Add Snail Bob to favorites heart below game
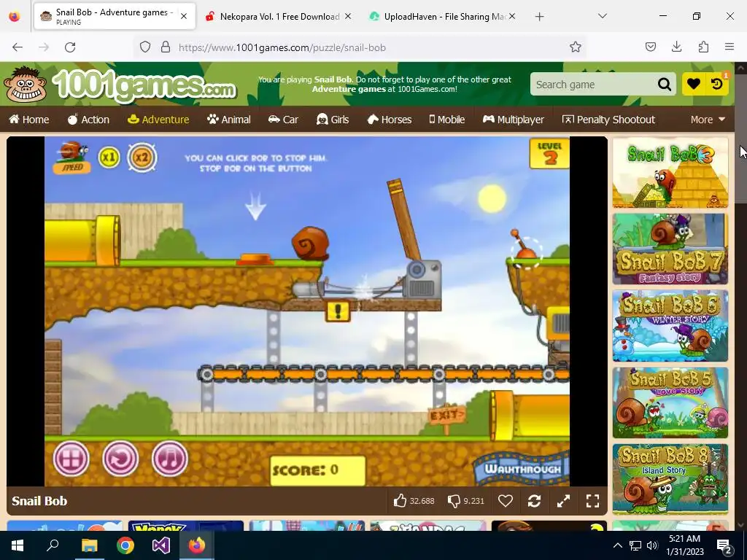747x560 pixels. 505,500
